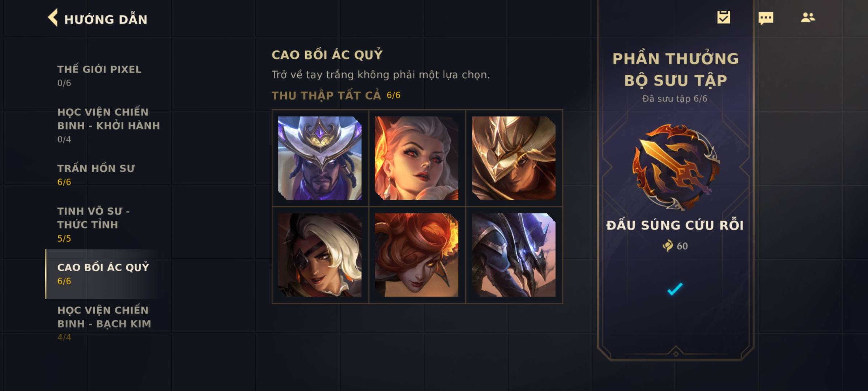Image resolution: width=868 pixels, height=391 pixels.
Task: Select the silver-haired red-eyed woman portrait
Action: (x=417, y=158)
